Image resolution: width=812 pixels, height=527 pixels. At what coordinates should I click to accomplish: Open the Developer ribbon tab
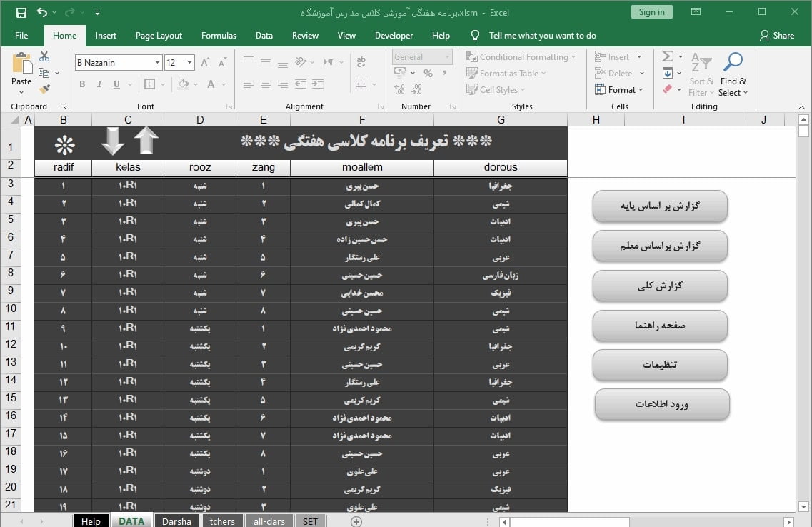coord(394,35)
